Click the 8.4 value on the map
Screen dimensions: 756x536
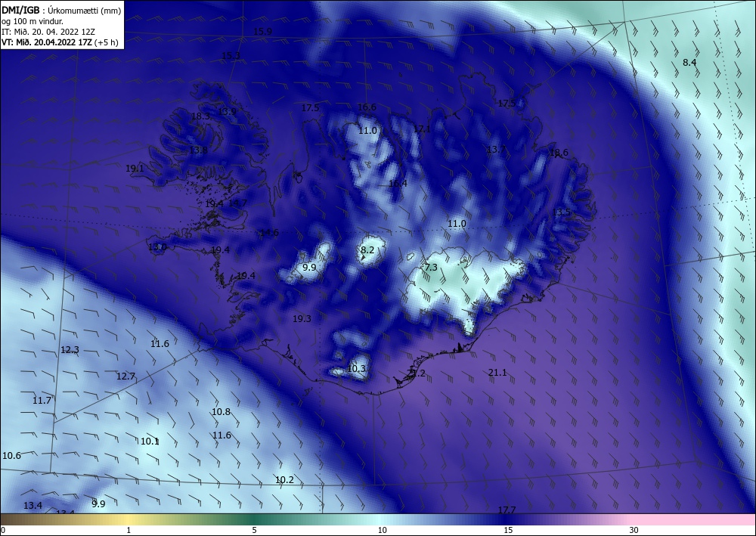click(690, 62)
